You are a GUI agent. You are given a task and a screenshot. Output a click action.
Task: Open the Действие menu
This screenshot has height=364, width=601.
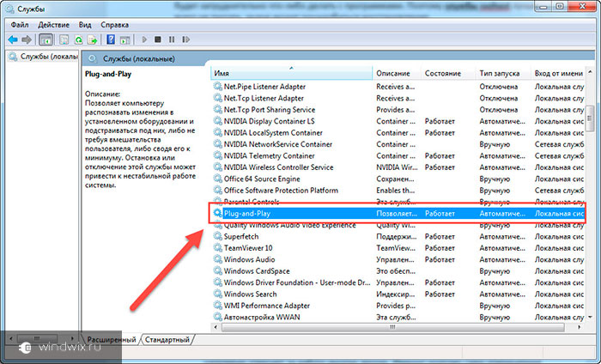pos(54,25)
